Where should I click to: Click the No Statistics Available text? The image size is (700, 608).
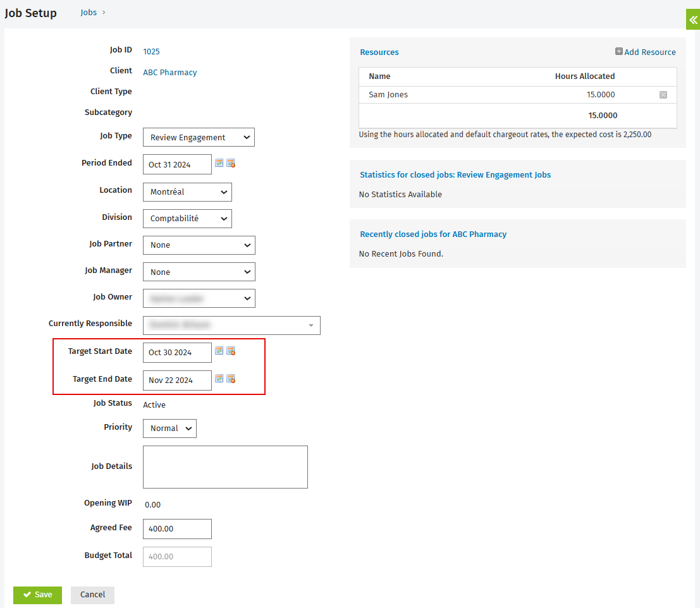400,195
